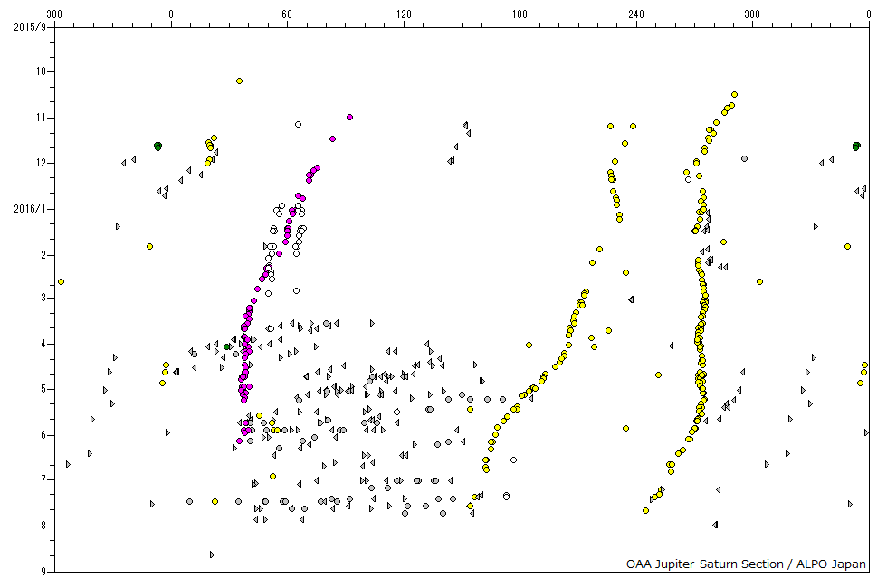Select the lone gray circle near month 12 under longitude 300

coord(744,159)
